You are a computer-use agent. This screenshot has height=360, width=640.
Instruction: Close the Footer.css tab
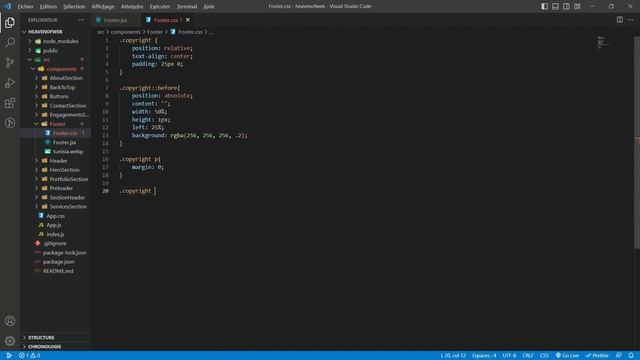point(188,20)
